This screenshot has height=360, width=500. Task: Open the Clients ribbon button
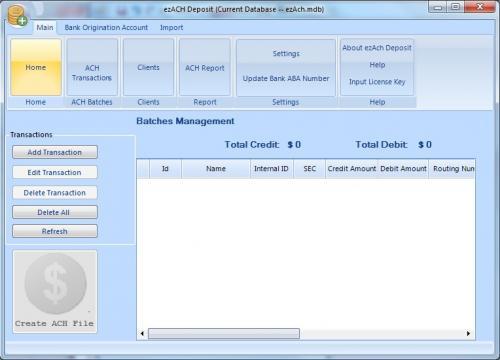[x=148, y=67]
